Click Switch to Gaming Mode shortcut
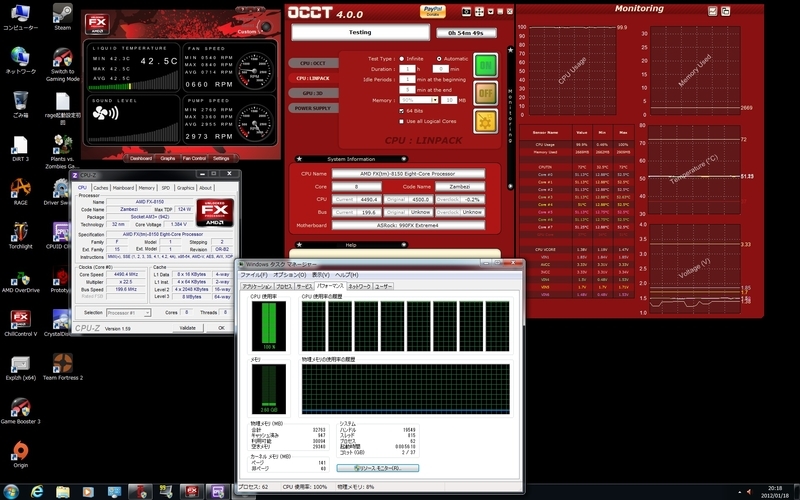 tap(62, 64)
